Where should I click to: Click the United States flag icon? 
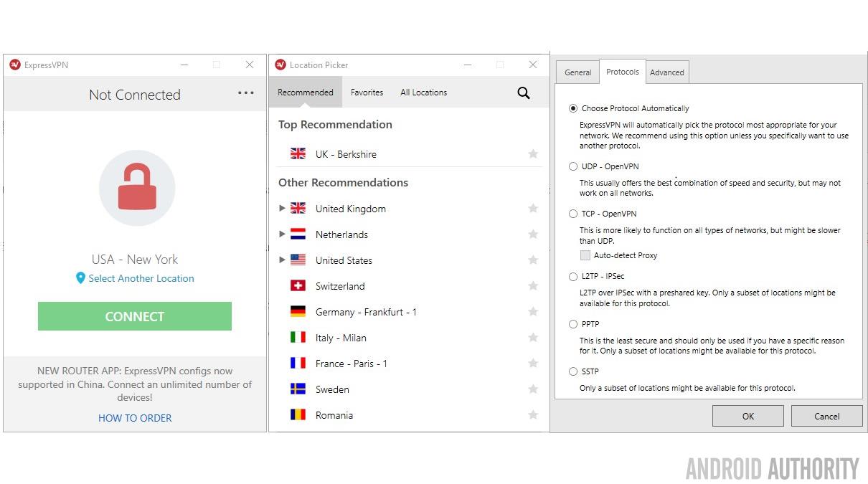coord(298,260)
